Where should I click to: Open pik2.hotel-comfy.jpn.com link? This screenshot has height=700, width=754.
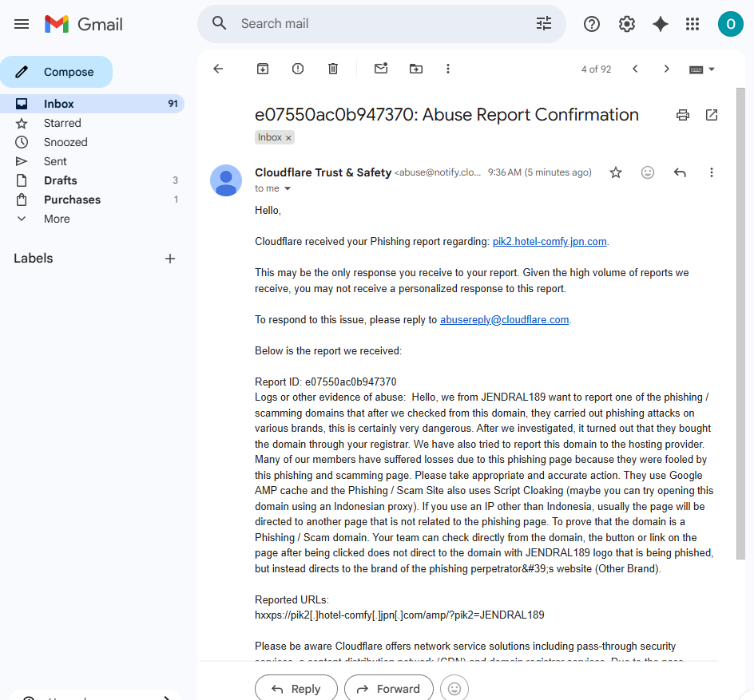point(550,242)
